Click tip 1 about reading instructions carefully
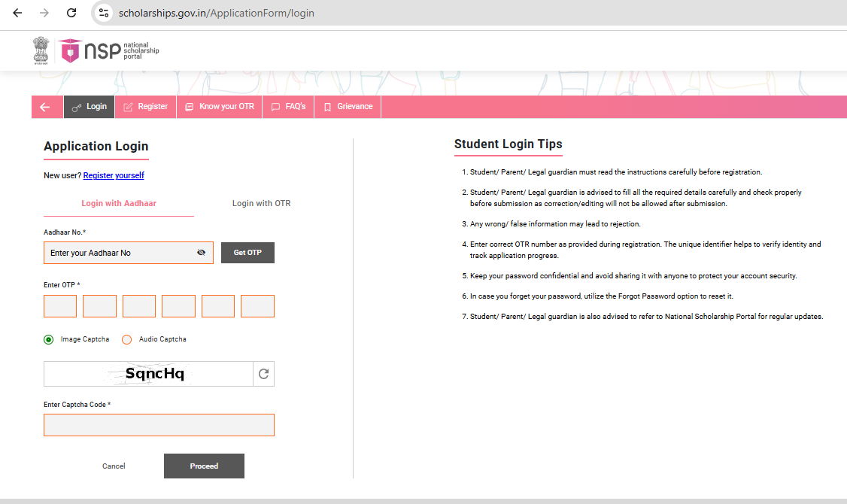847x504 pixels. 616,172
